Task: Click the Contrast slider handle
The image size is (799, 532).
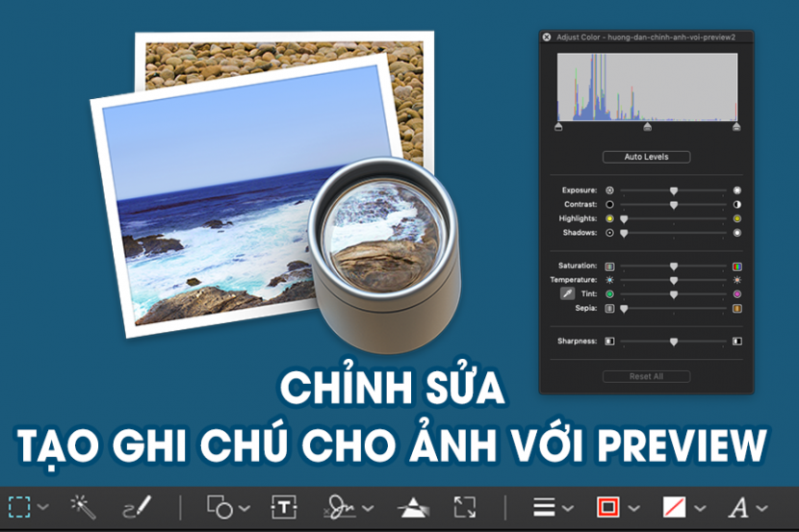Action: 674,205
